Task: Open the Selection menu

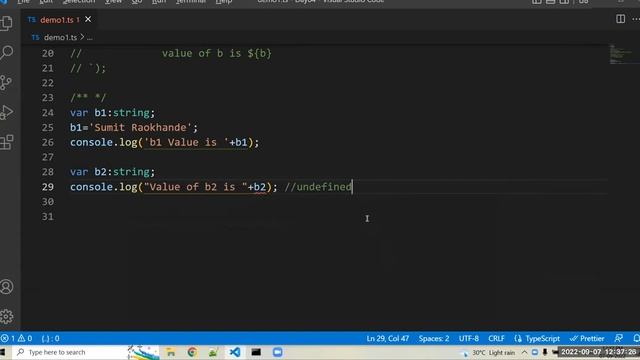Action: pyautogui.click(x=79, y=2)
